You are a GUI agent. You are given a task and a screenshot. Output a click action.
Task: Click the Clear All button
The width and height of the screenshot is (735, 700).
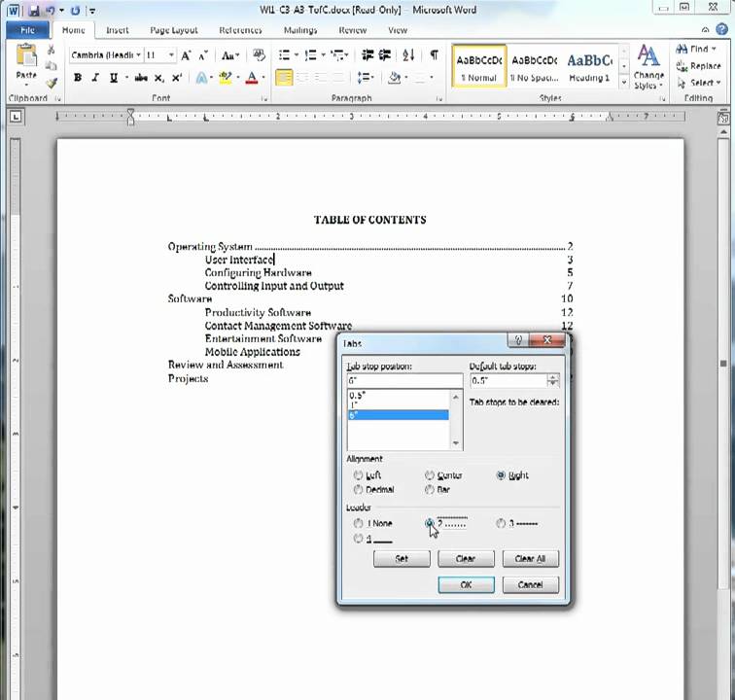click(x=531, y=559)
